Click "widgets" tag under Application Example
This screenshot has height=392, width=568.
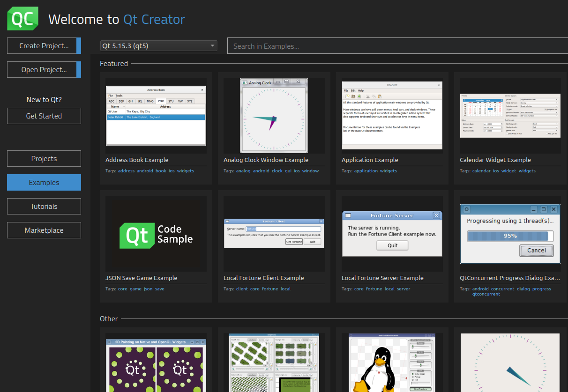pos(389,171)
